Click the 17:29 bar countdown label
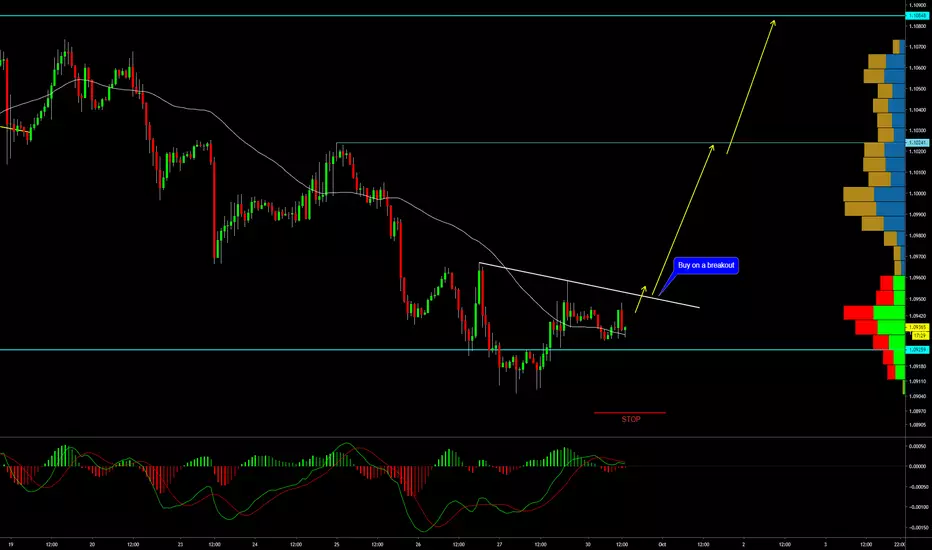Viewport: 932px width, 550px height. tap(919, 336)
